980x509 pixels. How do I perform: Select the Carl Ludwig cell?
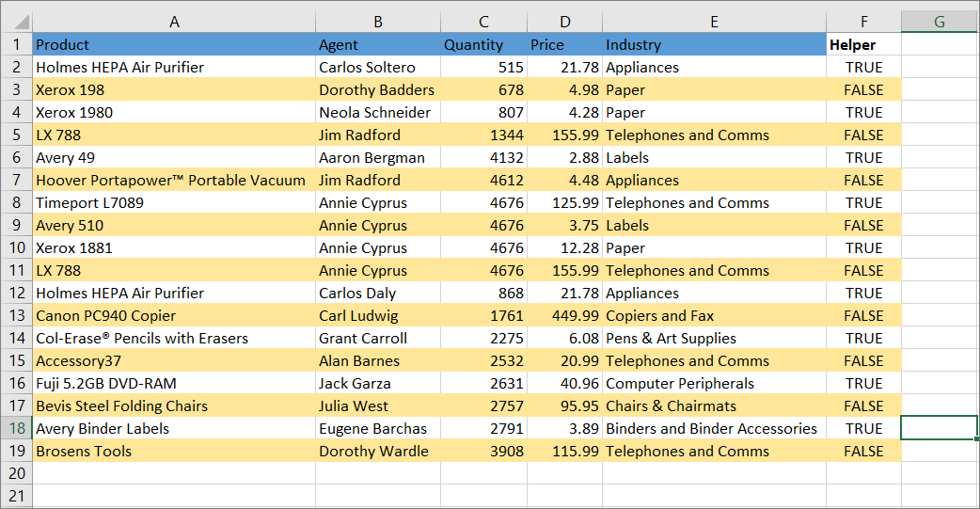tap(377, 315)
